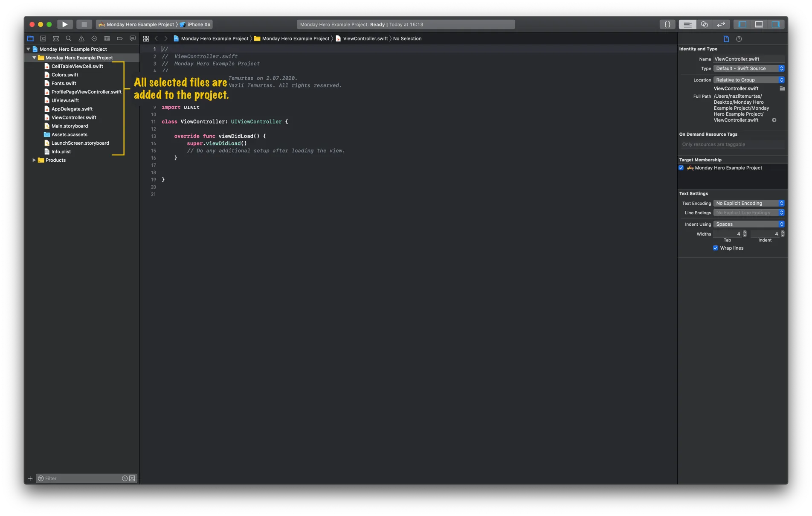The height and width of the screenshot is (516, 812).
Task: Edit the Name field ViewController.swift
Action: [749, 59]
